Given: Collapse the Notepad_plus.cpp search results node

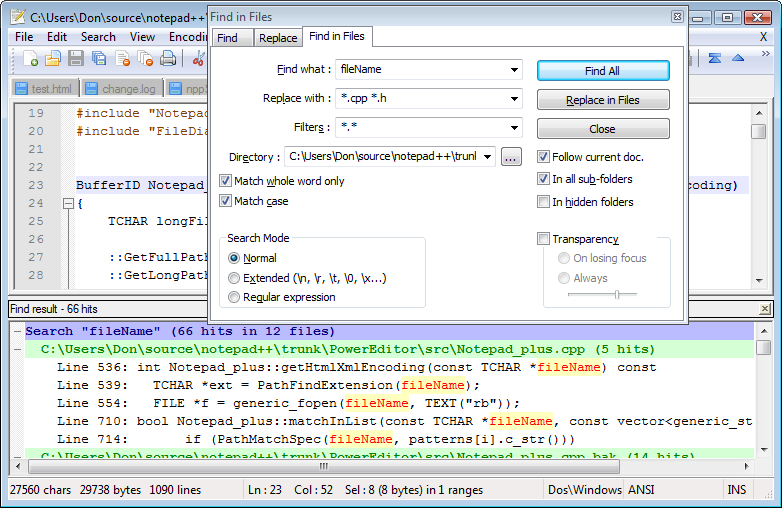Looking at the screenshot, I should click(18, 350).
